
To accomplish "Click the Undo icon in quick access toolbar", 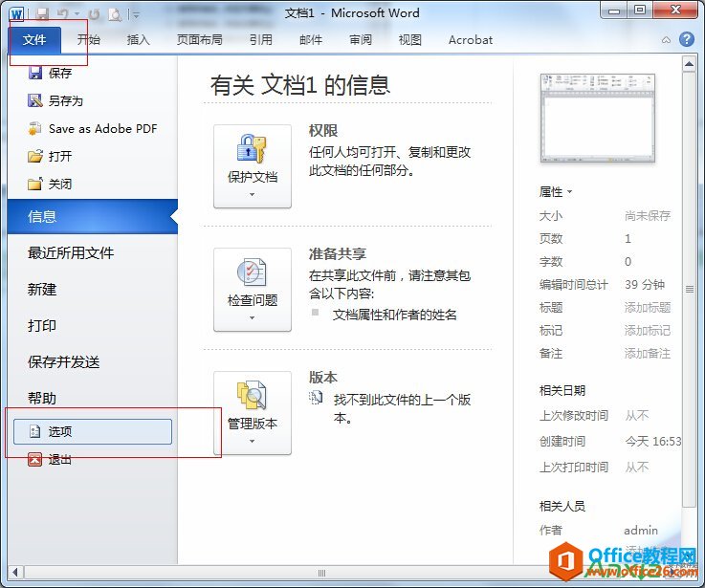I will pyautogui.click(x=63, y=14).
